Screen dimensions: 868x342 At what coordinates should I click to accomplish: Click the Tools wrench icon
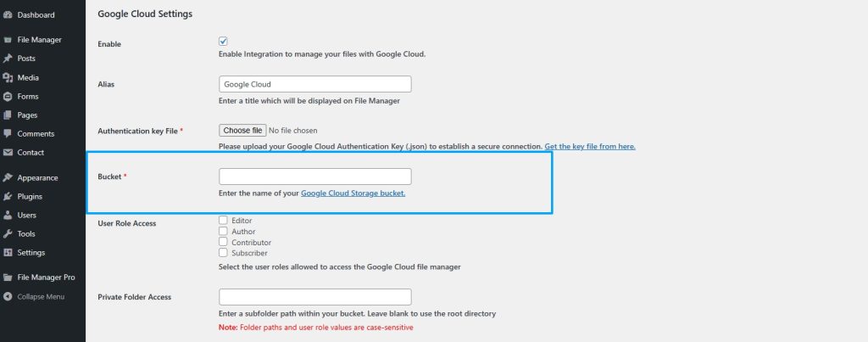[8, 234]
